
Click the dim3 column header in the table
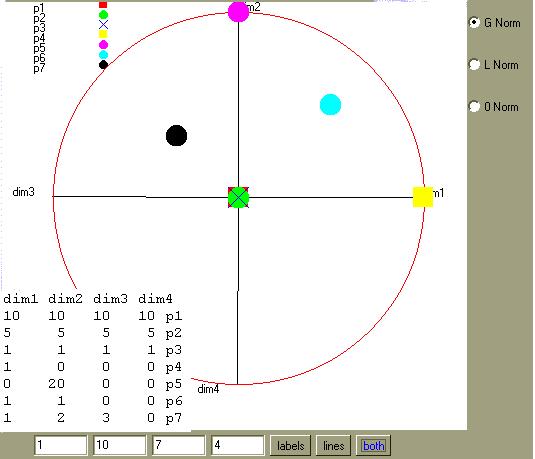(110, 299)
